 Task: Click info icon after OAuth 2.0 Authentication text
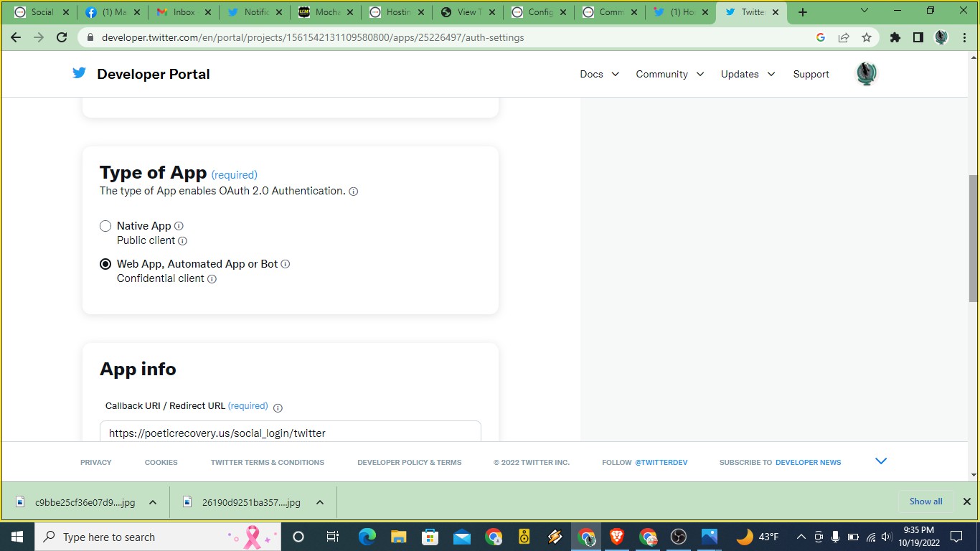353,192
